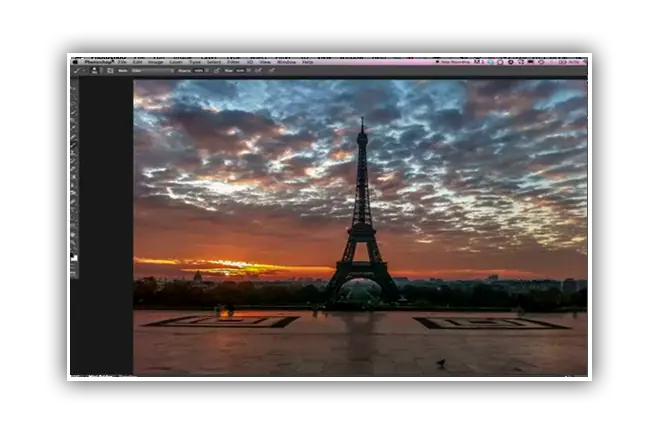Click Stop Recording in the menu bar

452,61
